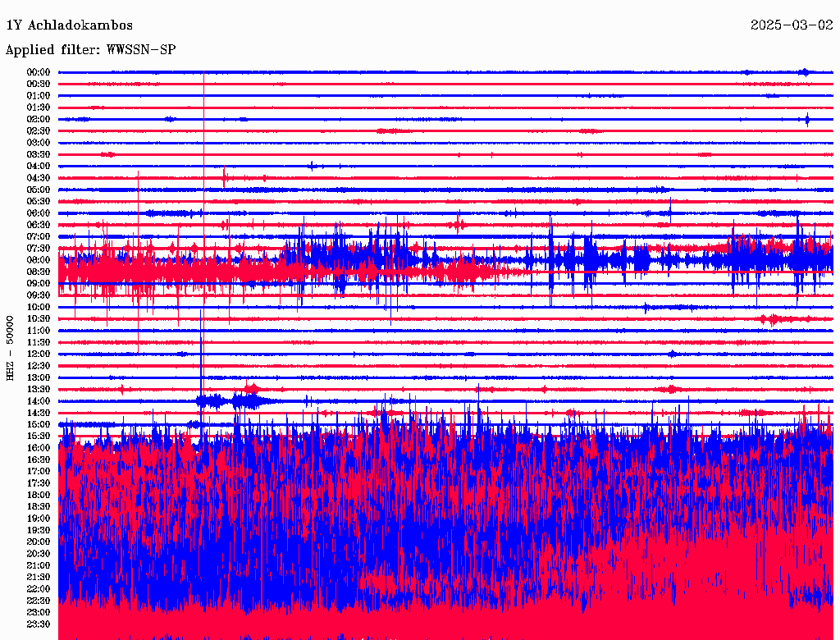Click the 05:00 time label
This screenshot has height=640, width=840.
(x=39, y=190)
